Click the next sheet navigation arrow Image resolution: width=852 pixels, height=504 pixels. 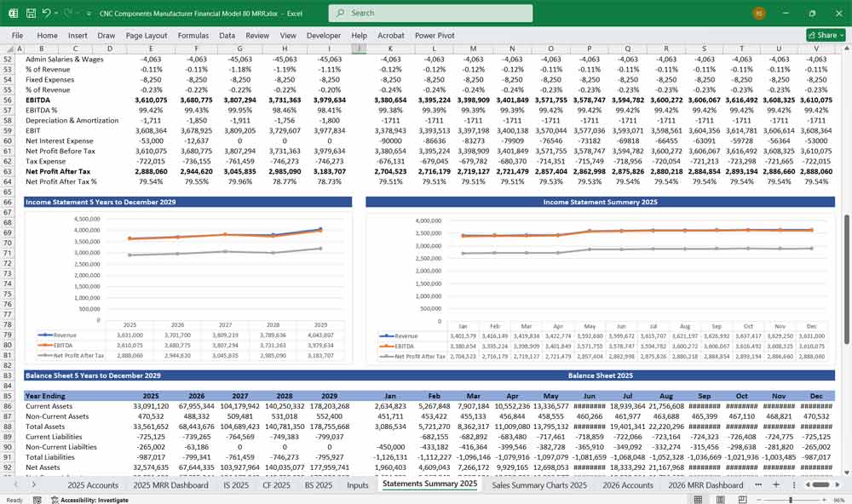pyautogui.click(x=34, y=484)
